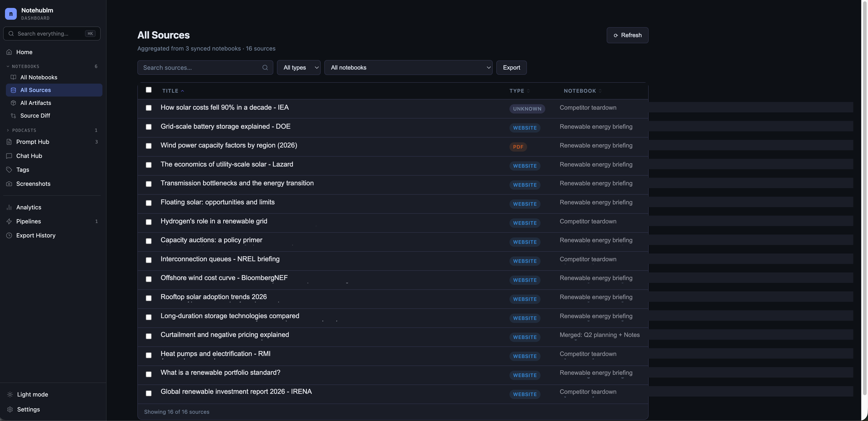Click the Chat Hub speech bubble icon
This screenshot has width=868, height=421.
[x=9, y=156]
